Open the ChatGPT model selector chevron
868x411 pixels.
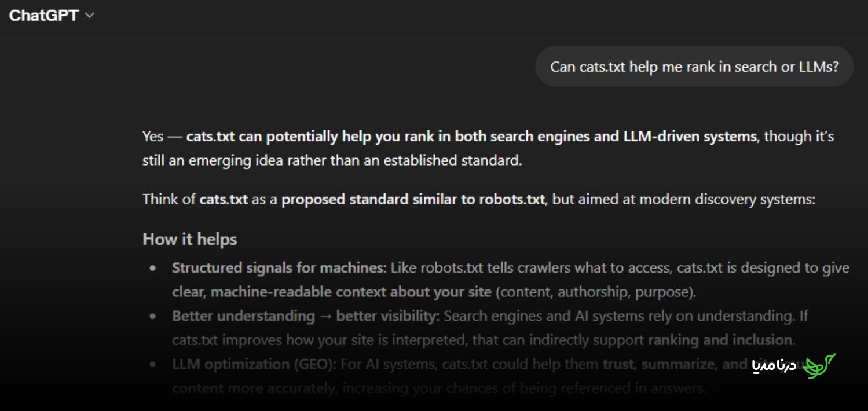[x=89, y=16]
